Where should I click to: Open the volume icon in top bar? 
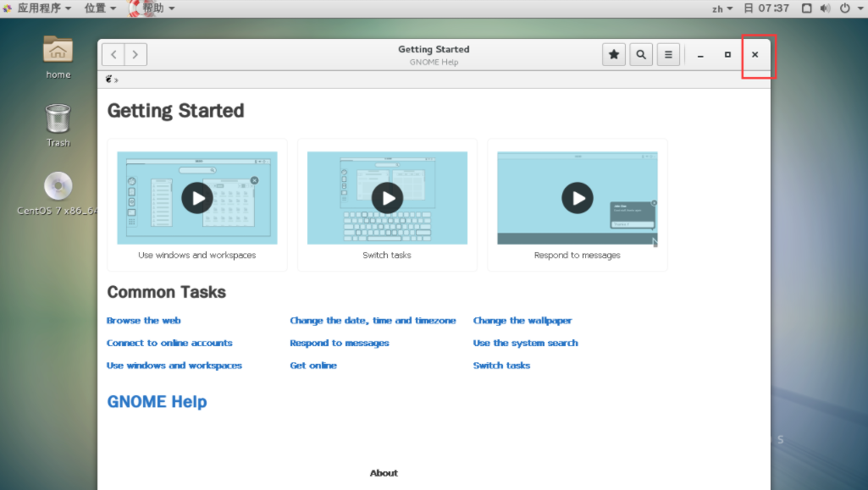[x=825, y=8]
